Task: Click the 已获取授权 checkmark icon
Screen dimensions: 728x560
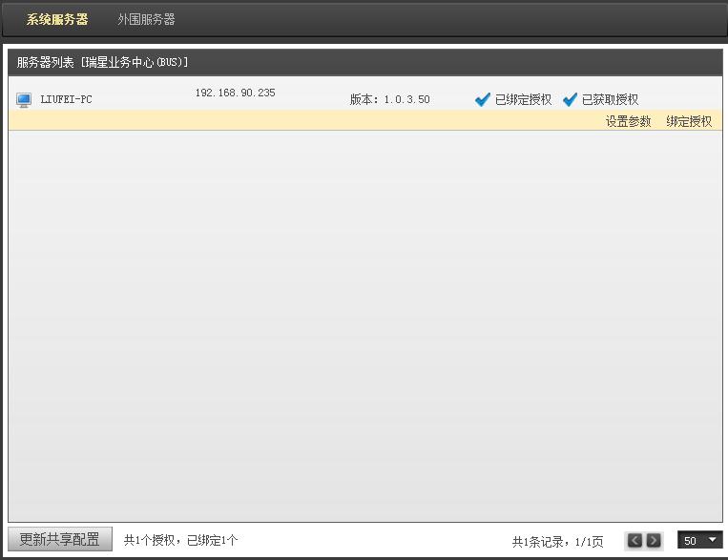Action: click(570, 99)
